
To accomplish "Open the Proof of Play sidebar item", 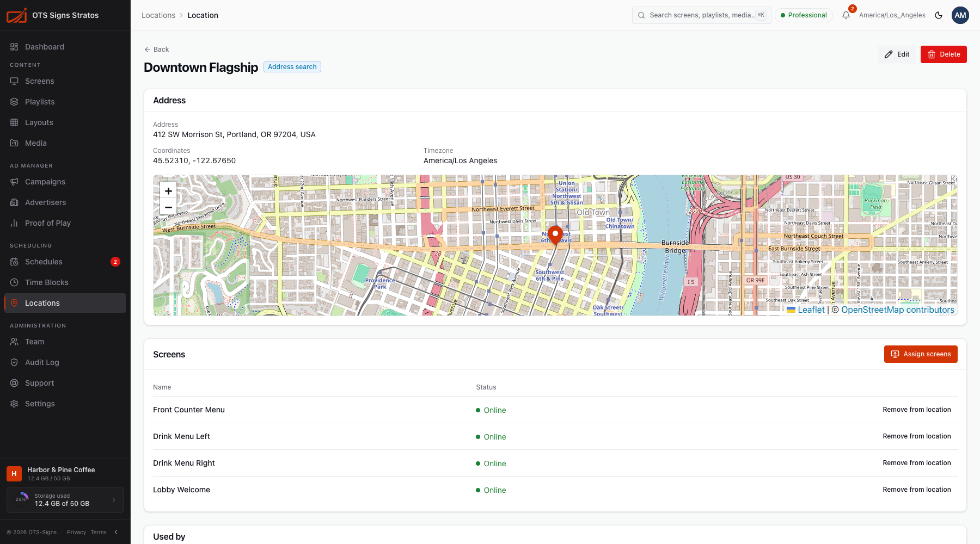I will pyautogui.click(x=65, y=223).
